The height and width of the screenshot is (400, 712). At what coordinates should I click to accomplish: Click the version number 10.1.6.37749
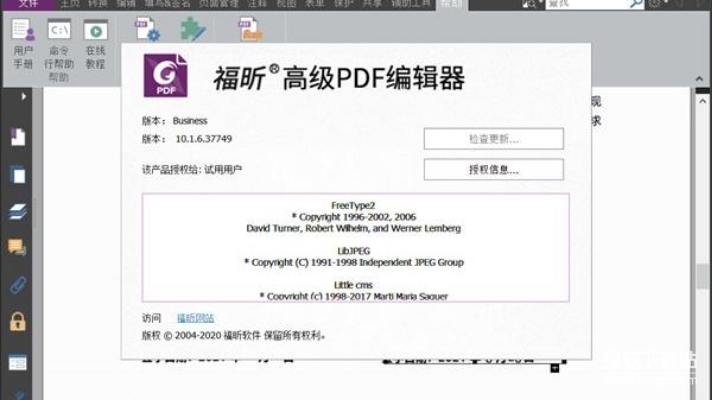click(204, 139)
